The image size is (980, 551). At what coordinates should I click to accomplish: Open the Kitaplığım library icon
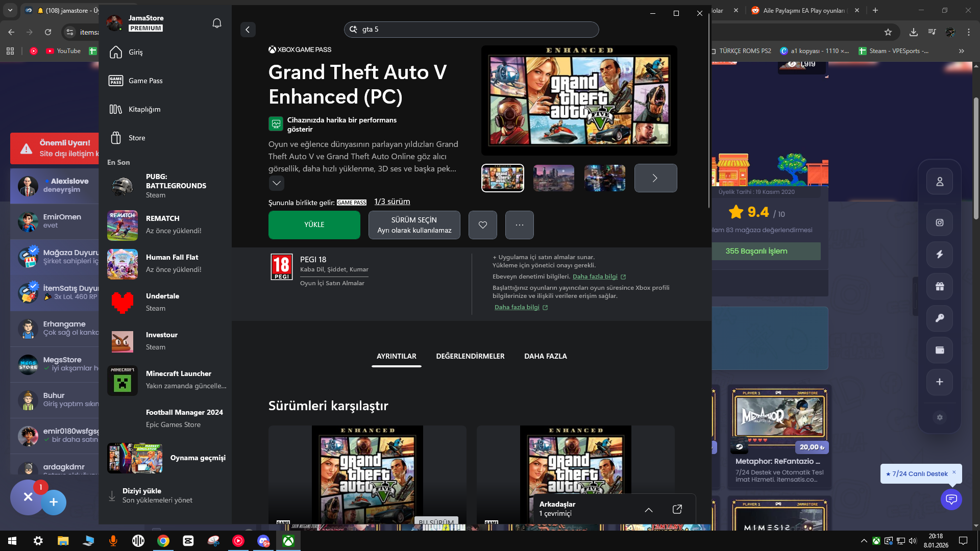pos(116,109)
